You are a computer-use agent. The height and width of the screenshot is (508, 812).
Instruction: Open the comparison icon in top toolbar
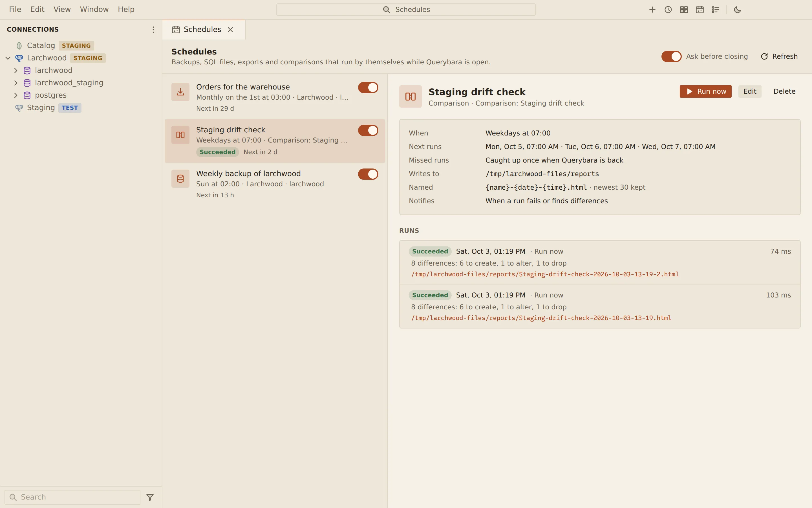tap(683, 10)
